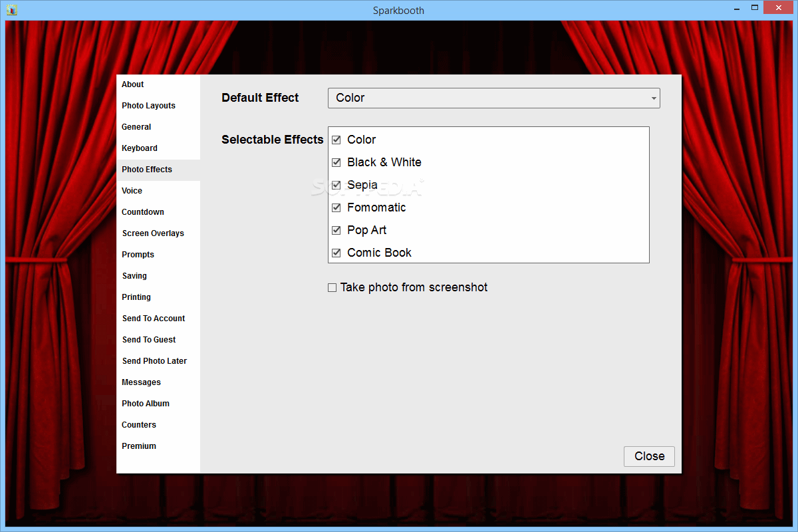
Task: Toggle the Pop Art effect checkbox
Action: pos(336,230)
